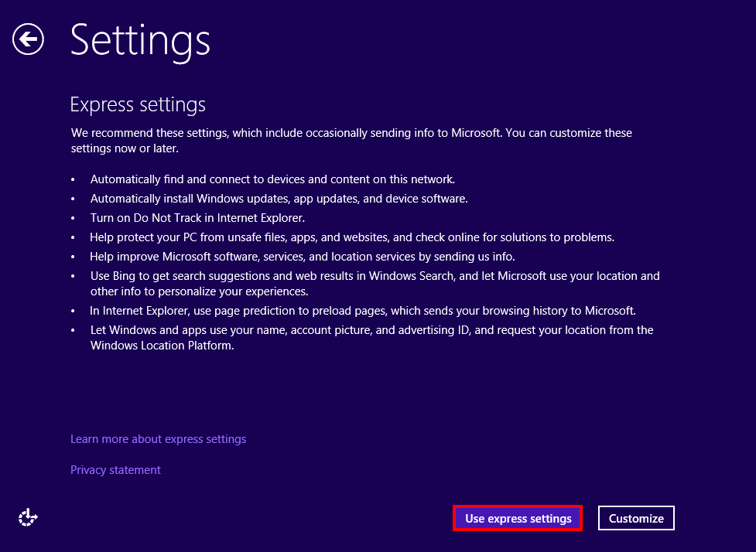Click the Express settings heading
This screenshot has height=552, width=756.
(138, 104)
